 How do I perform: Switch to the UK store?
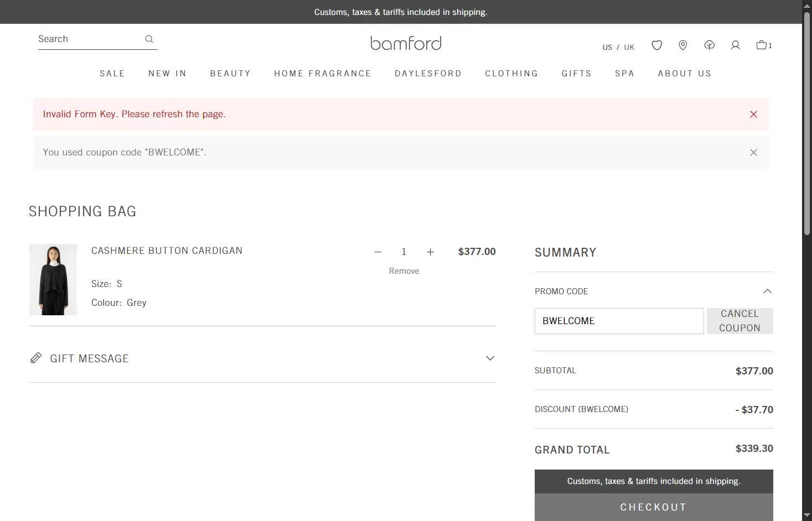(629, 47)
